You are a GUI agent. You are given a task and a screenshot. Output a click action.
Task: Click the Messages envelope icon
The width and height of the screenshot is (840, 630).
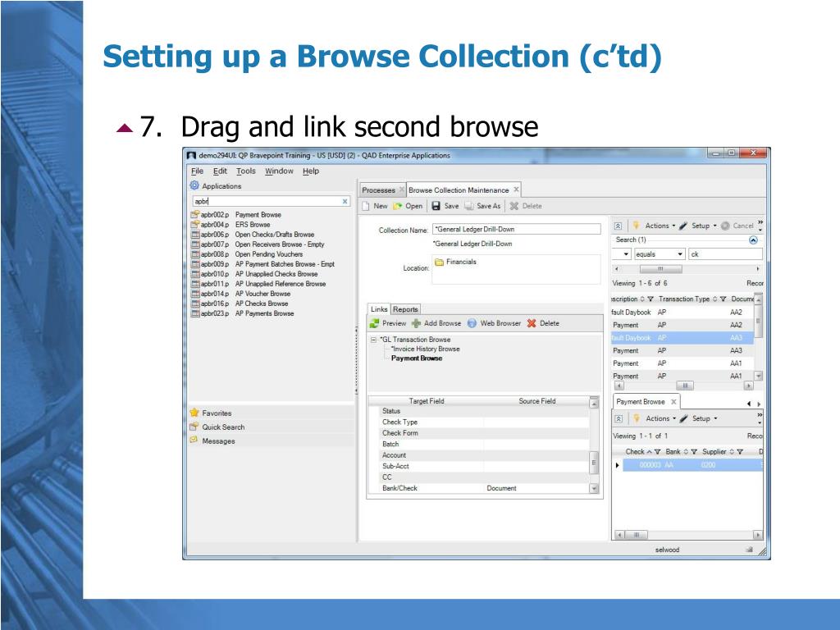[x=194, y=441]
